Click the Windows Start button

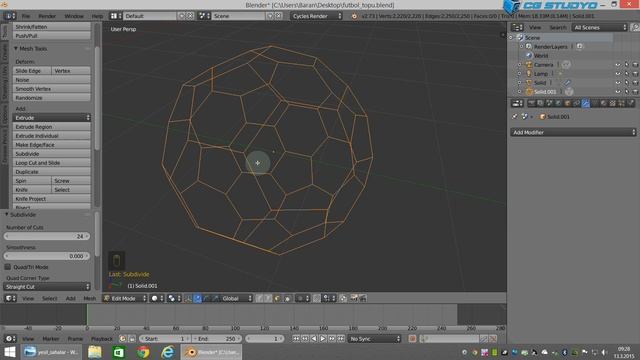click(9, 352)
